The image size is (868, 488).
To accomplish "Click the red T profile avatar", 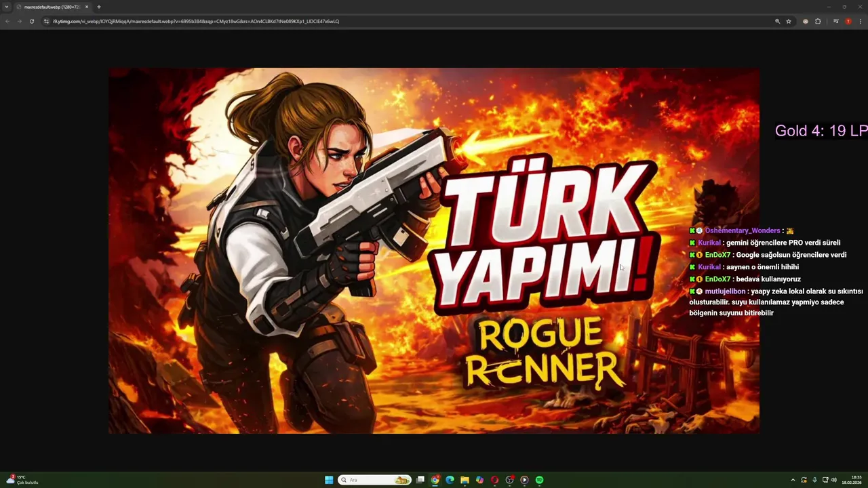I will click(x=848, y=21).
